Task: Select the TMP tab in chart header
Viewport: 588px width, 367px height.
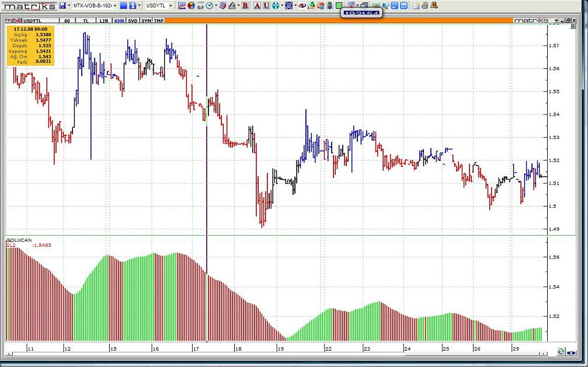Action: pyautogui.click(x=159, y=20)
